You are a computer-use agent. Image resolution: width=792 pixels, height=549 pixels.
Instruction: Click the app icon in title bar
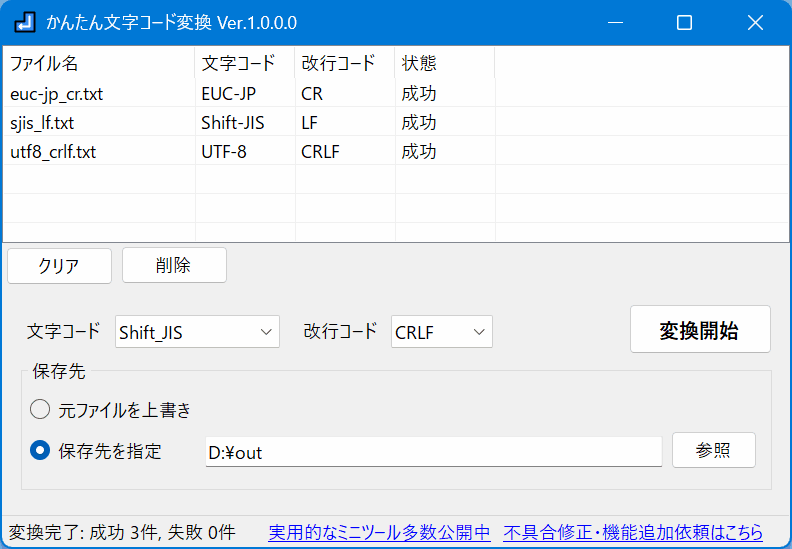click(26, 22)
